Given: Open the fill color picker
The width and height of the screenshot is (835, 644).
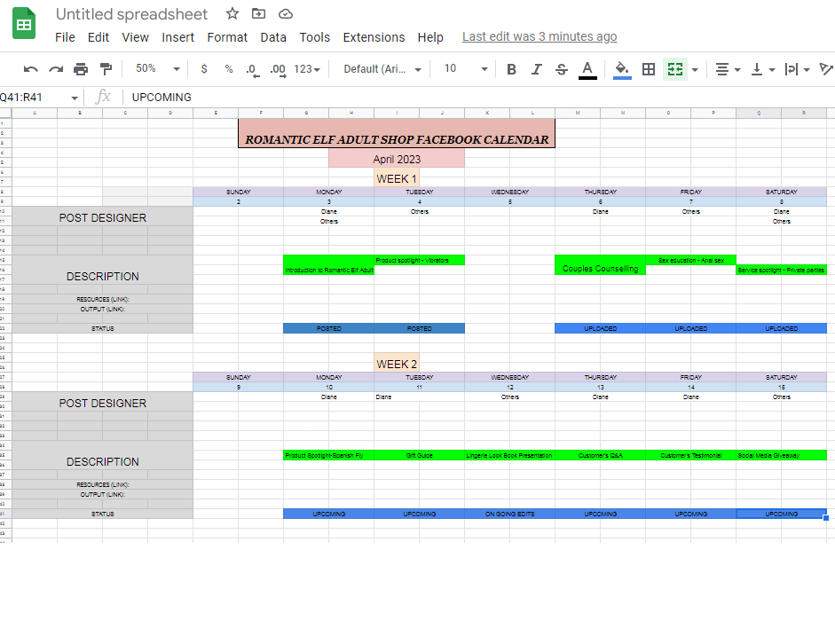Looking at the screenshot, I should tap(622, 70).
